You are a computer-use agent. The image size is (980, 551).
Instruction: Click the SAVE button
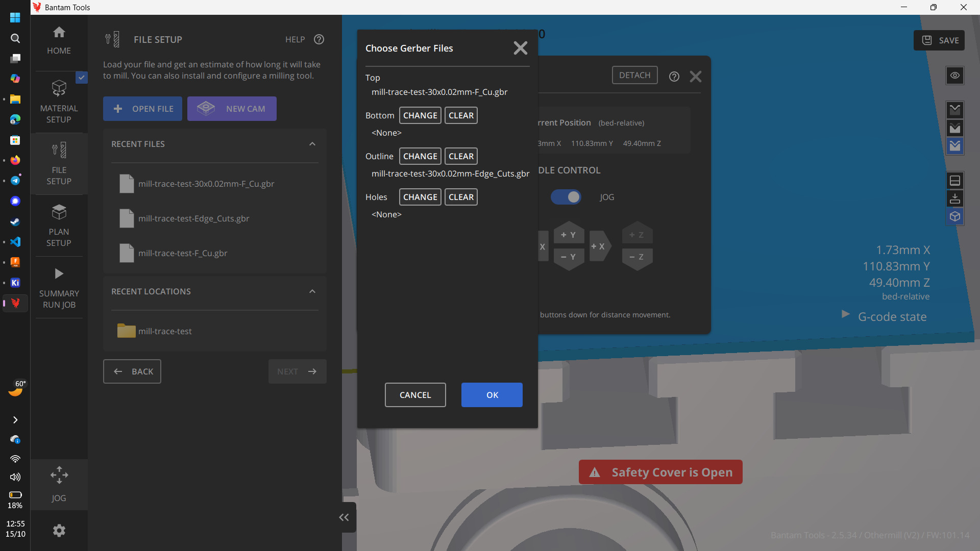939,40
